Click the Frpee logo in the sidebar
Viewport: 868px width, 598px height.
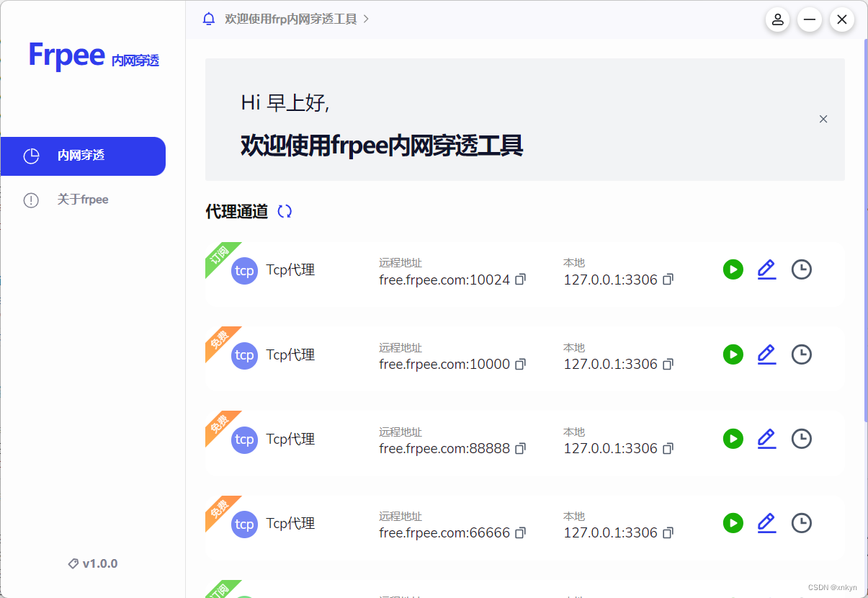pyautogui.click(x=66, y=55)
